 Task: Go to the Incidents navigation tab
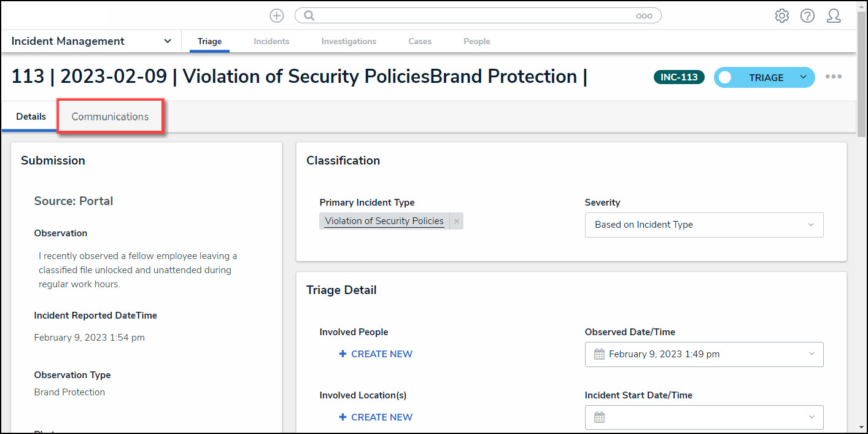[x=271, y=41]
